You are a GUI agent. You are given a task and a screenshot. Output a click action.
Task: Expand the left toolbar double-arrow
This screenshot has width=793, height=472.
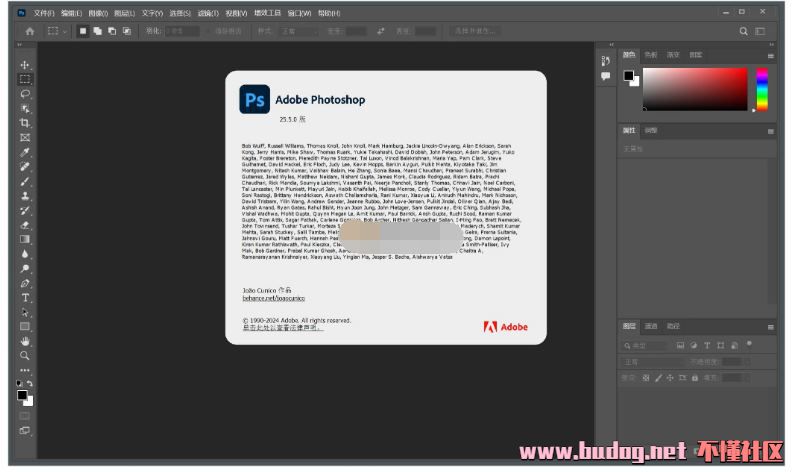pyautogui.click(x=20, y=45)
